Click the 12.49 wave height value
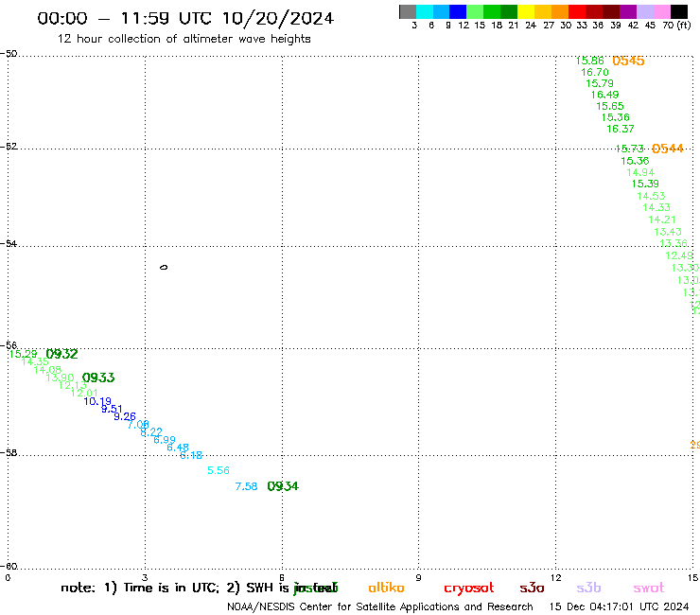 [679, 255]
